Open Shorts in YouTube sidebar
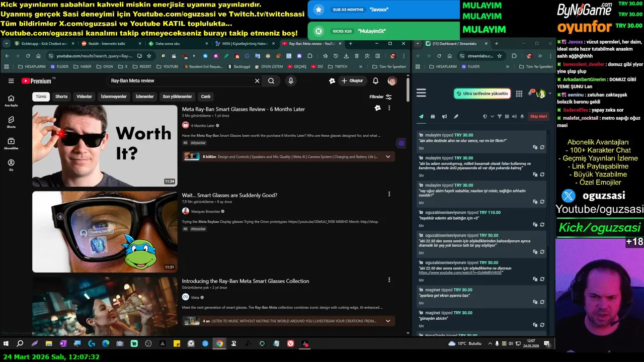Viewport: 644px width, 362px height. 11,122
